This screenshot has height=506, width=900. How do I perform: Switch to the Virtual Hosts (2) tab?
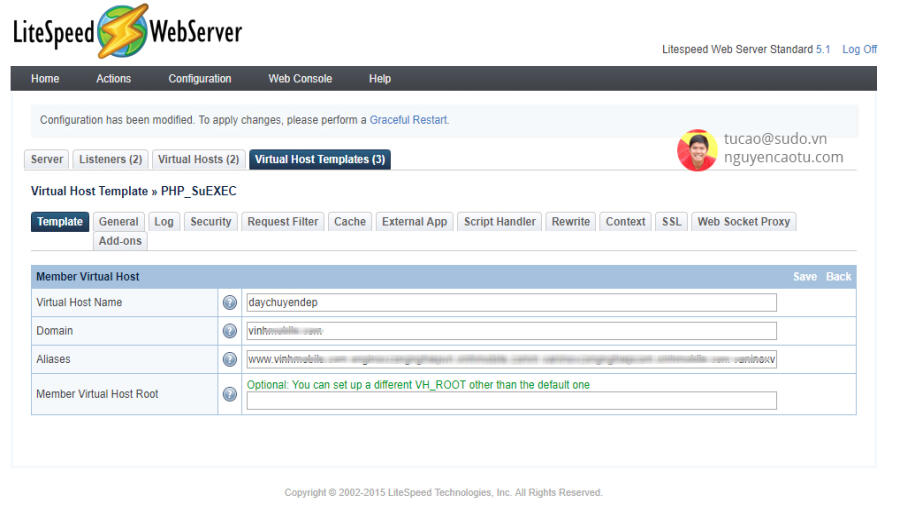click(x=199, y=159)
